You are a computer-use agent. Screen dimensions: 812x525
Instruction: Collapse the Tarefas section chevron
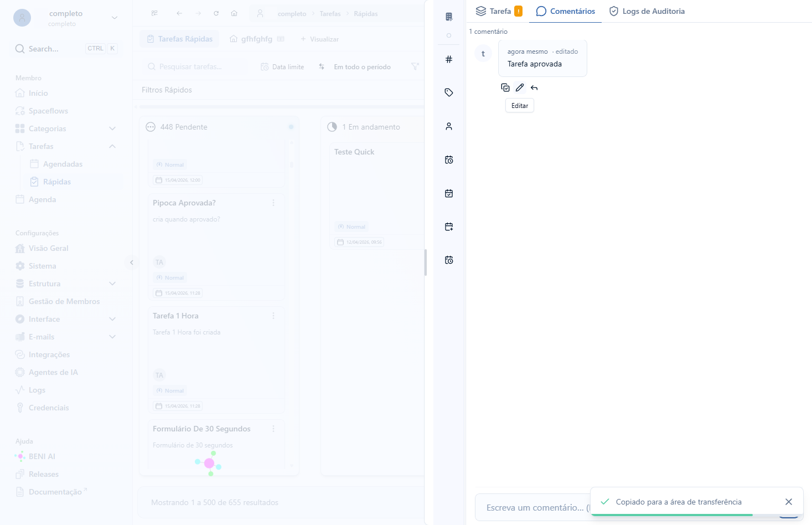coord(112,146)
